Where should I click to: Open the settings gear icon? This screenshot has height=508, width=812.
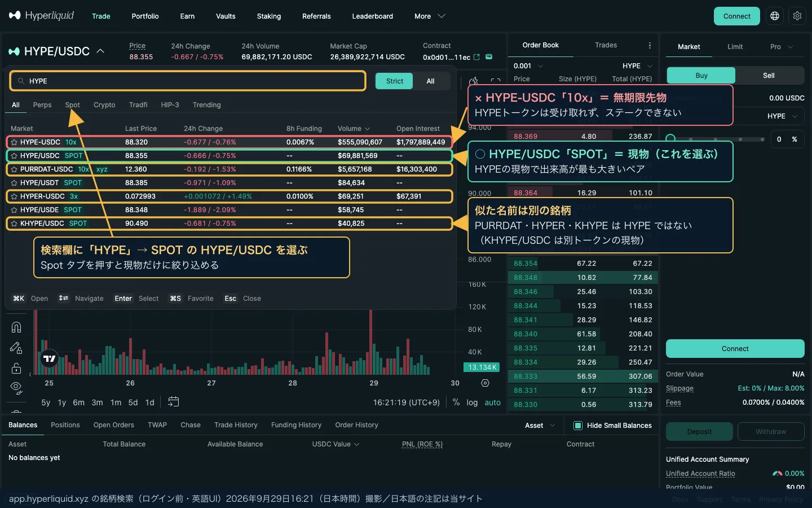point(797,16)
